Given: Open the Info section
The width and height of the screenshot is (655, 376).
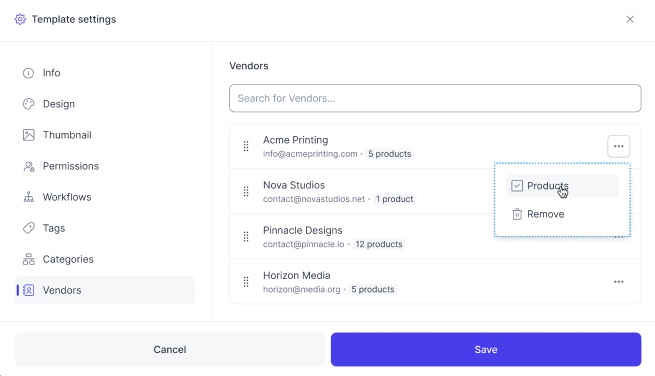Looking at the screenshot, I should [104, 73].
